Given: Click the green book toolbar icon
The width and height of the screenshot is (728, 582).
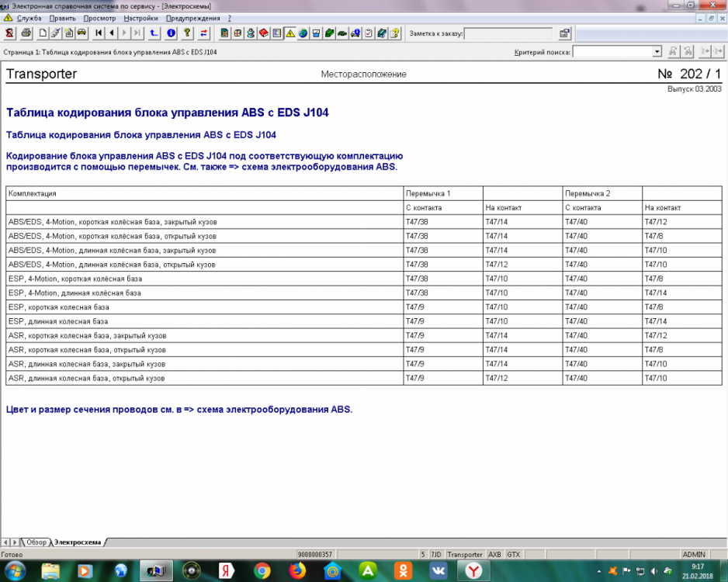Looking at the screenshot, I should (329, 33).
